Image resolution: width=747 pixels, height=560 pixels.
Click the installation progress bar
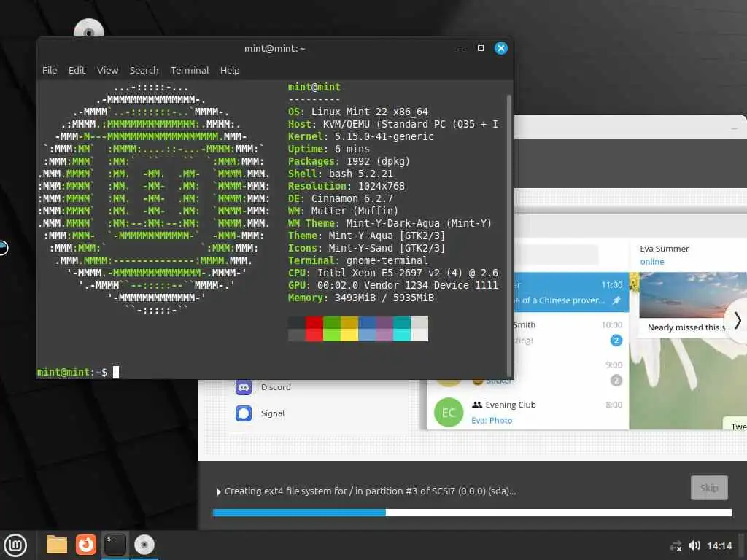point(472,513)
